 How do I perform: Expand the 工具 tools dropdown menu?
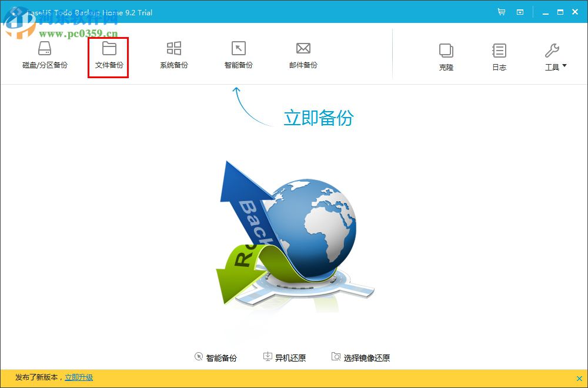click(553, 56)
